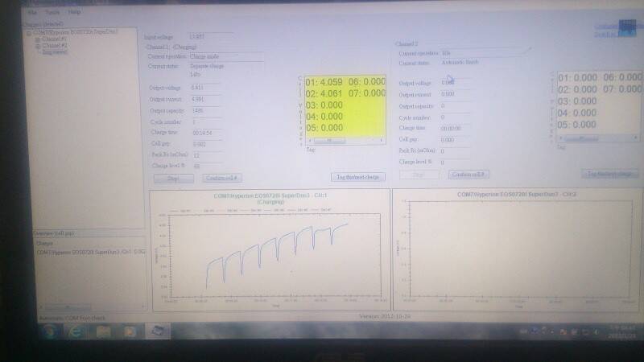The height and width of the screenshot is (362, 644).
Task: Click cell 06 reading in yellow panel
Action: [x=367, y=82]
